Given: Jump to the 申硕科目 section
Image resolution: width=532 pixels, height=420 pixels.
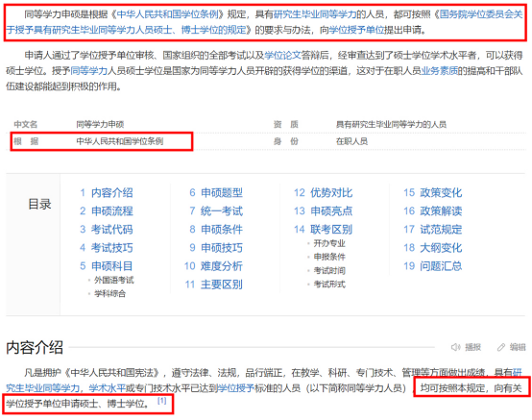Looking at the screenshot, I should (x=112, y=266).
